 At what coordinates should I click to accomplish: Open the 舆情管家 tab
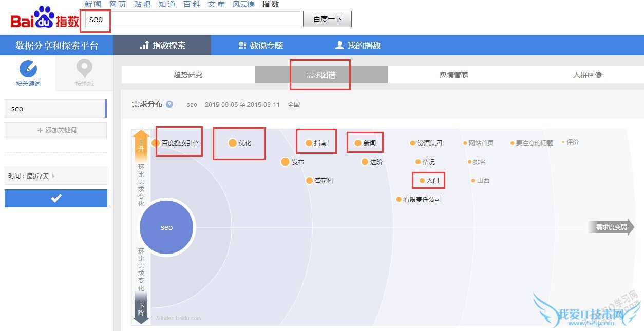click(x=452, y=74)
